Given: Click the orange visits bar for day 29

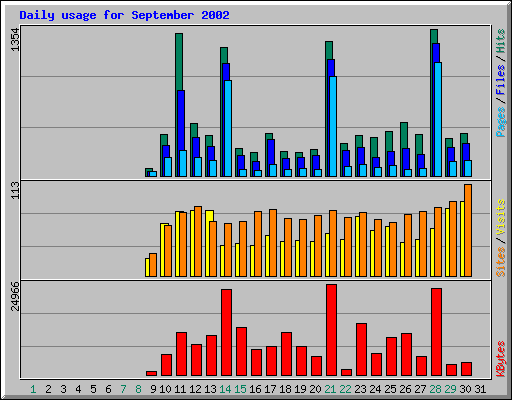Looking at the screenshot, I should coord(453,239).
